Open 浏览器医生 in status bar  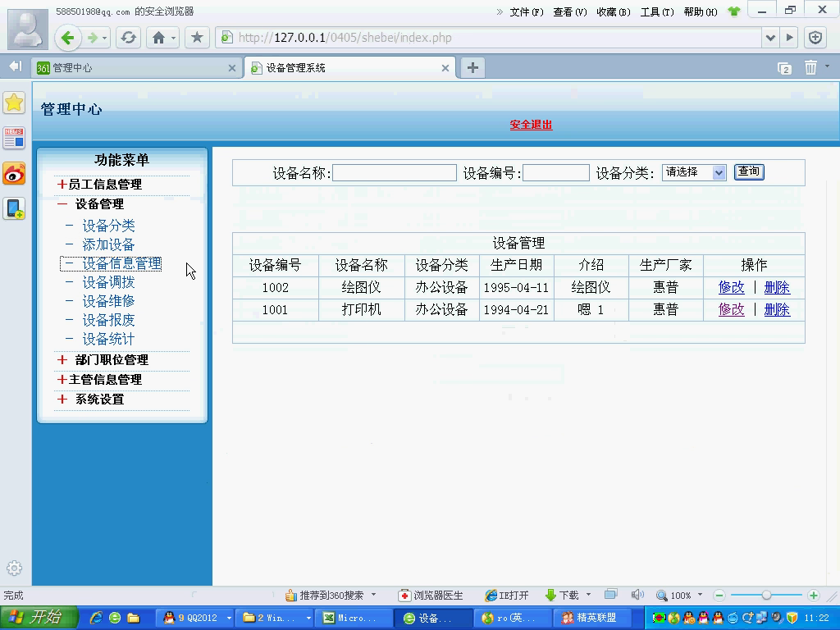pyautogui.click(x=431, y=596)
